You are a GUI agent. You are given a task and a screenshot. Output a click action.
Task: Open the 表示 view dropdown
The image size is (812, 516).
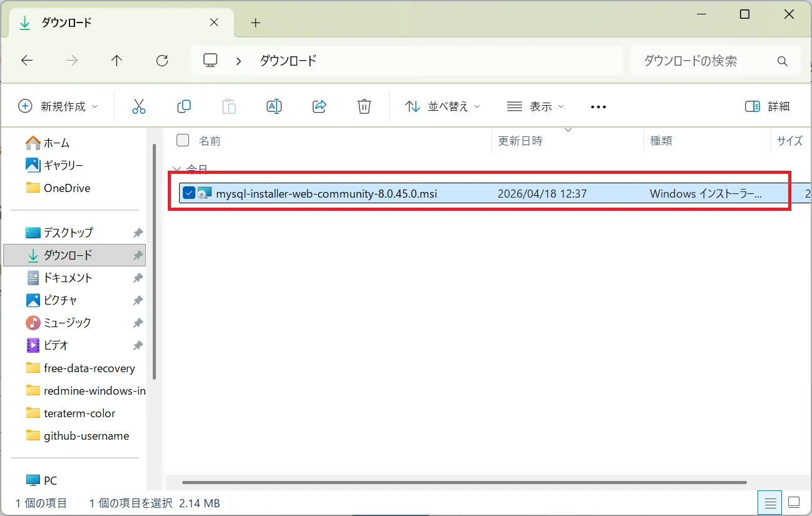[535, 106]
